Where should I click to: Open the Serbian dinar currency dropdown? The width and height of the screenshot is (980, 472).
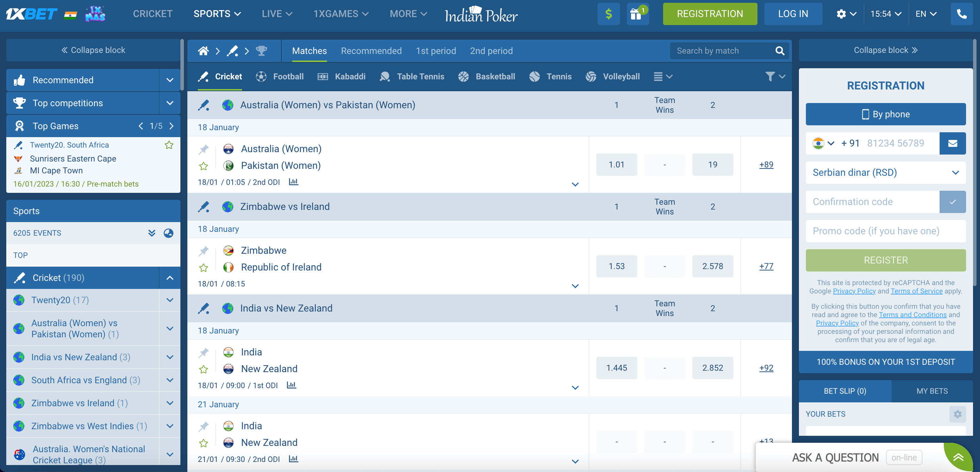click(x=885, y=173)
